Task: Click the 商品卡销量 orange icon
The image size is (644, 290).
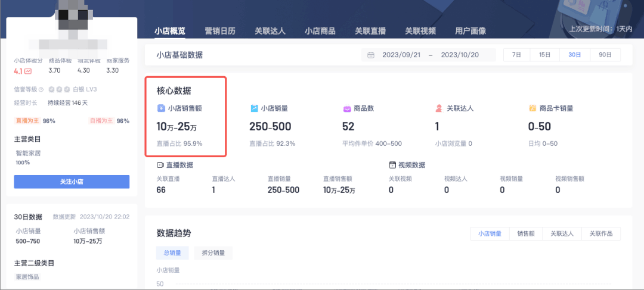Action: tap(532, 109)
